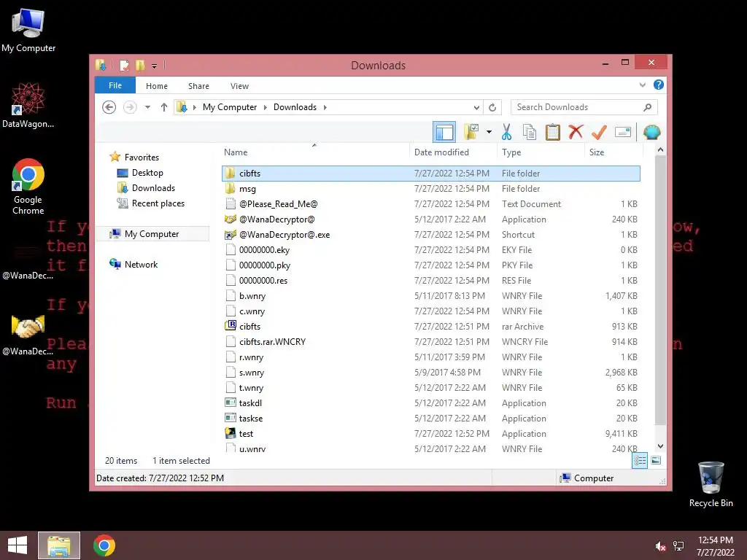
Task: Select the @Please_Read_Me@ text document
Action: [x=430, y=204]
